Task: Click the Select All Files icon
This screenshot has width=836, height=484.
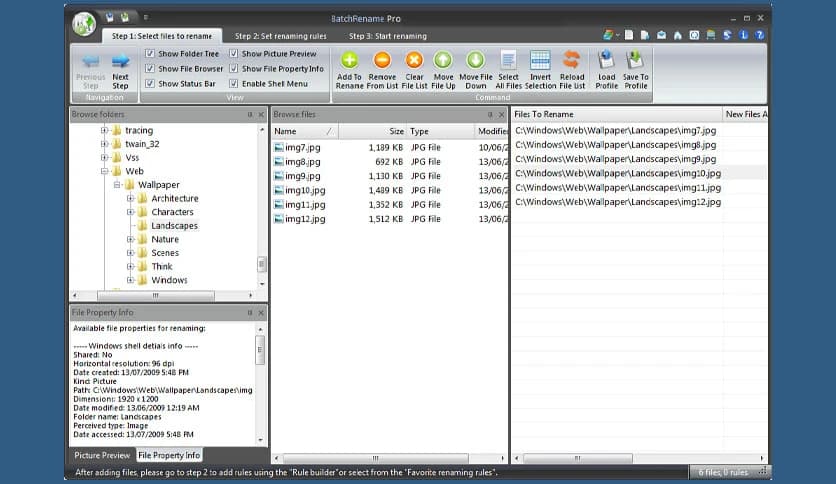Action: click(x=508, y=60)
